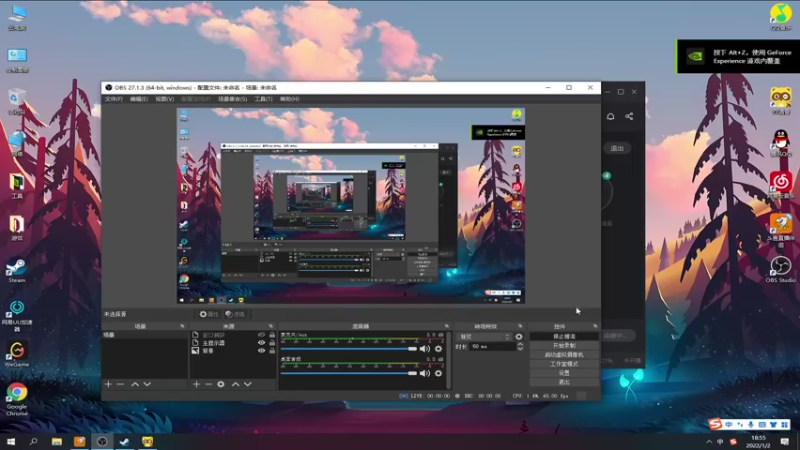Screen dimensions: 800x450
Task: Open the red 网易云音乐 desktop icon
Action: 781,185
